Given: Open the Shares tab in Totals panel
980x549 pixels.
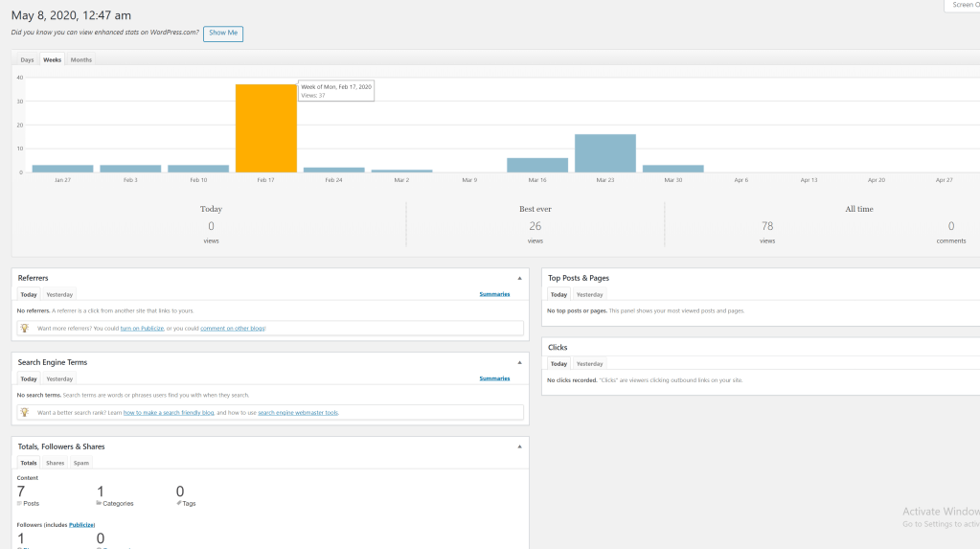Looking at the screenshot, I should point(56,463).
